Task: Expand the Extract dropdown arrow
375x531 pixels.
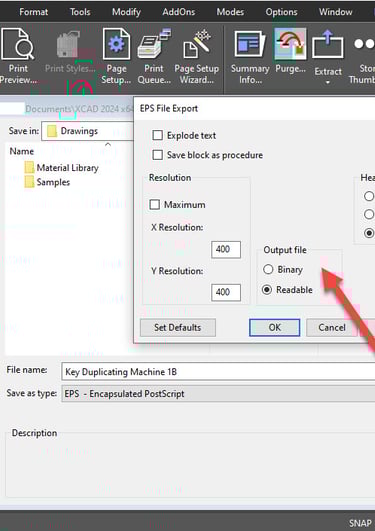Action: [x=328, y=82]
